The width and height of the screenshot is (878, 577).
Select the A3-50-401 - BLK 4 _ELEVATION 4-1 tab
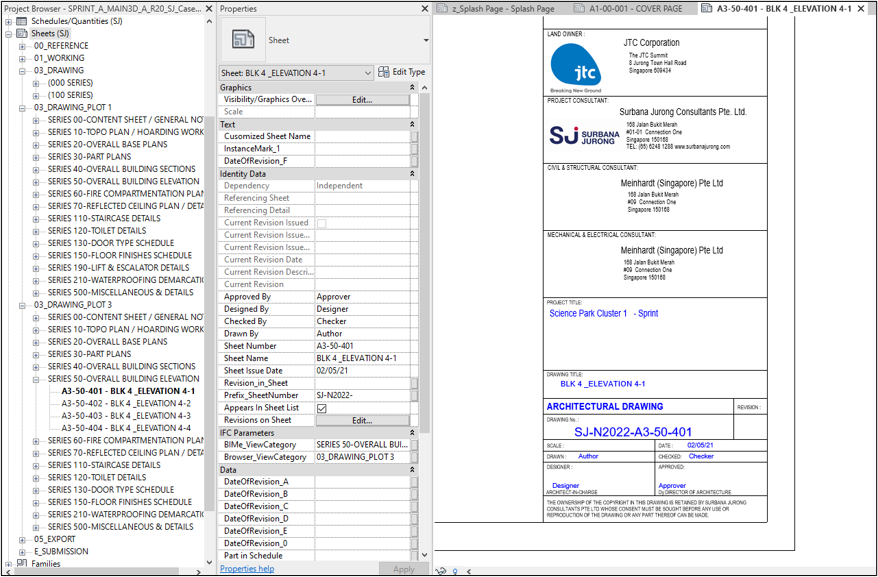click(784, 8)
